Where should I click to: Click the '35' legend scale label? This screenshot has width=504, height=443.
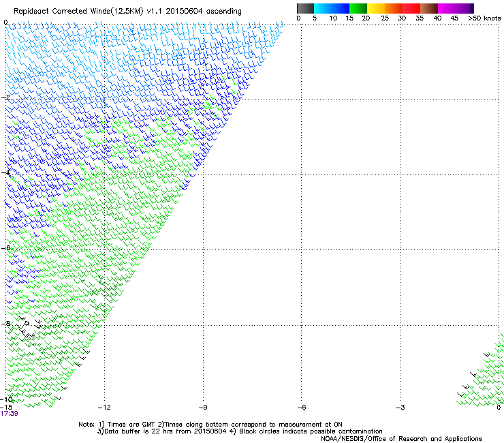tap(420, 18)
